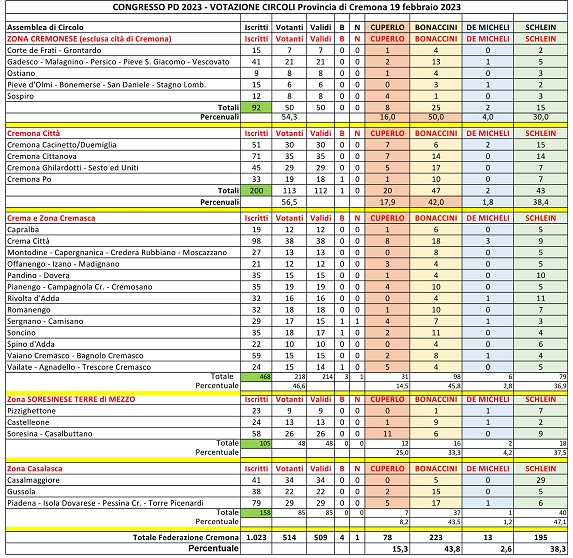Click the 'Cremona Po' row name
Image resolution: width=573 pixels, height=558 pixels.
coord(29,179)
